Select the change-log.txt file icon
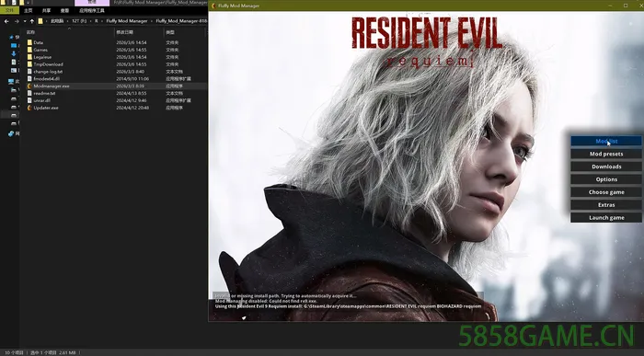The width and height of the screenshot is (644, 356). click(29, 72)
